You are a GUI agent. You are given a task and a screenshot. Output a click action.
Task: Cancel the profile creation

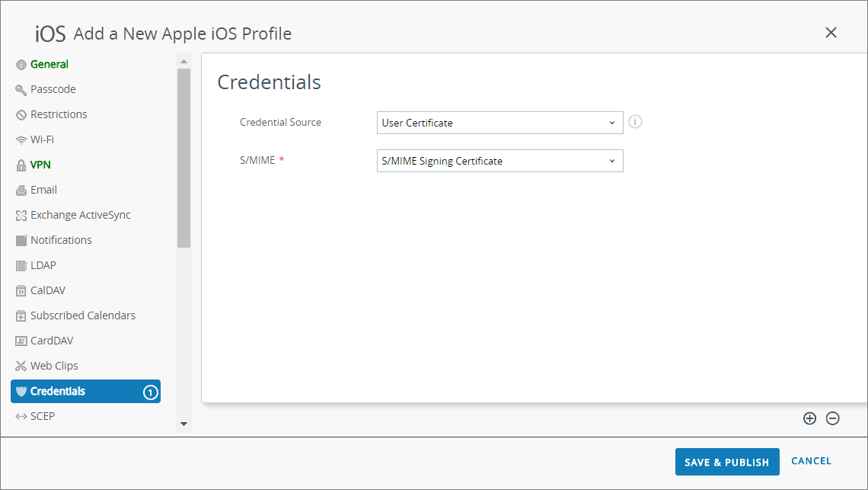tap(811, 461)
